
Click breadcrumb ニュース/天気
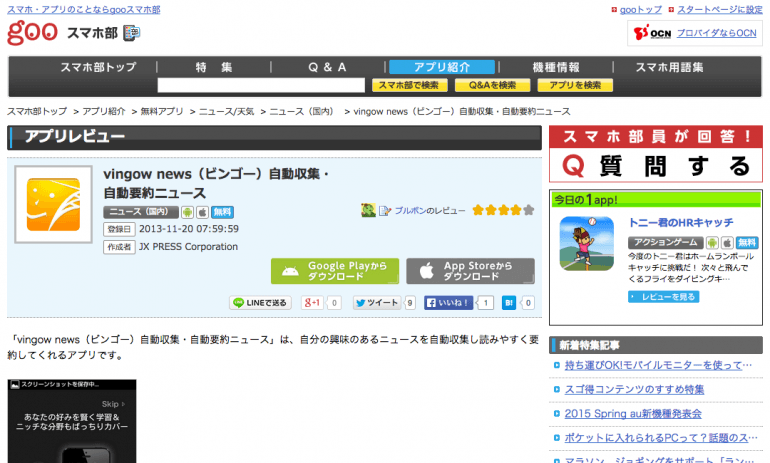[x=226, y=111]
